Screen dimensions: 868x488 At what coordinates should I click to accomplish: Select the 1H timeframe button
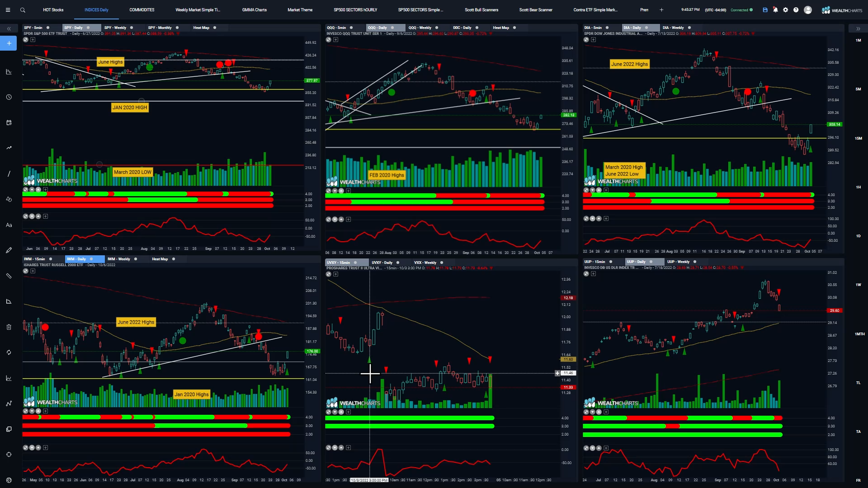pos(858,187)
